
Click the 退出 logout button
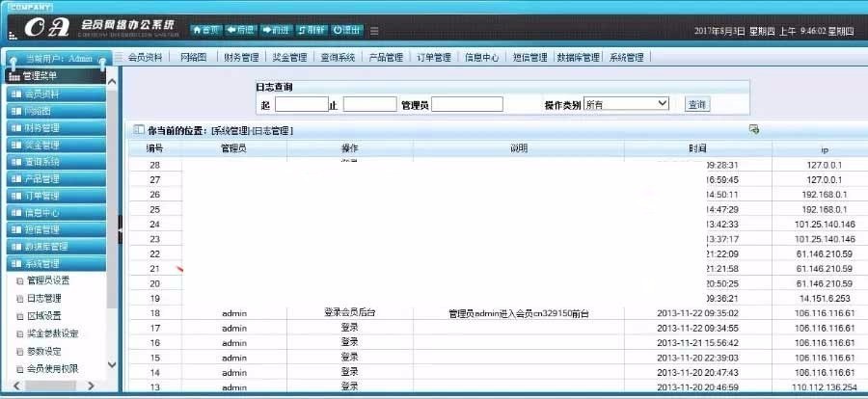click(x=346, y=30)
